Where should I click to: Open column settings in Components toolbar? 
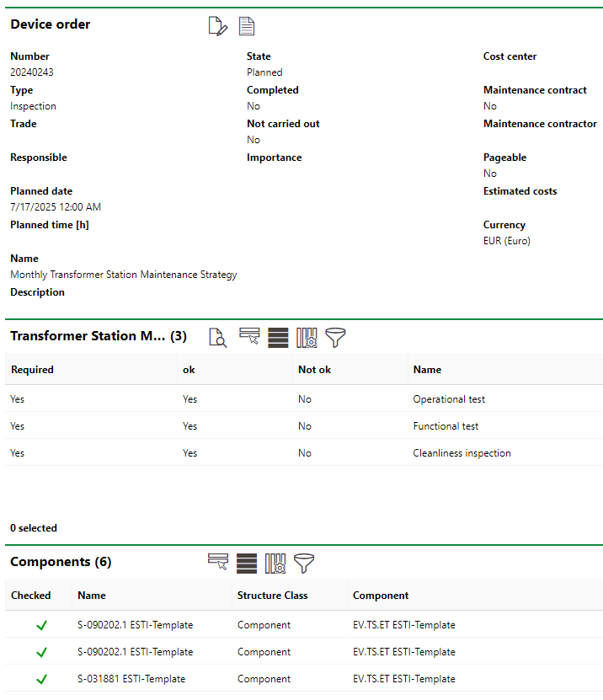click(275, 564)
